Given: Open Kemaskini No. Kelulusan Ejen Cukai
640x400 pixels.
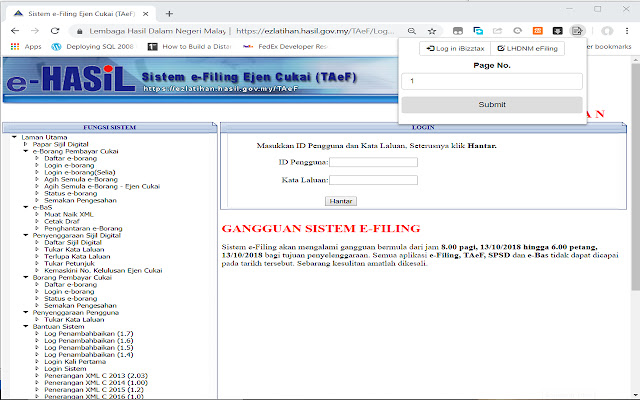Looking at the screenshot, I should (103, 271).
